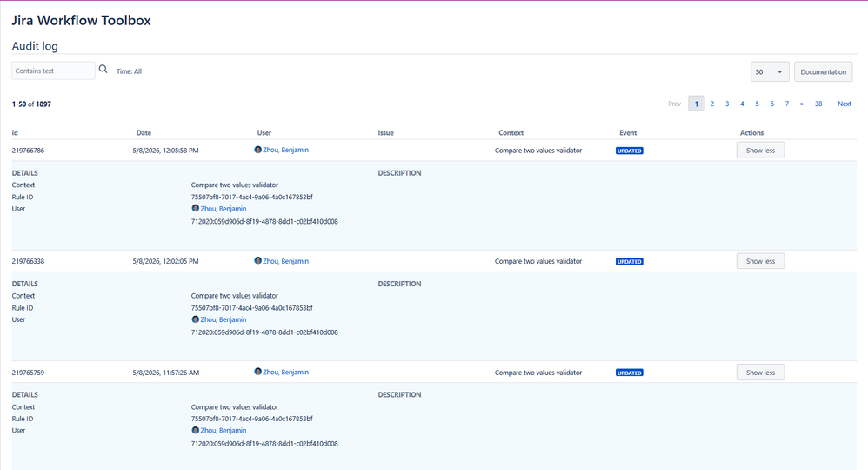
Task: Select the date 5/8/2026, 11:57:26 AM
Action: 165,373
